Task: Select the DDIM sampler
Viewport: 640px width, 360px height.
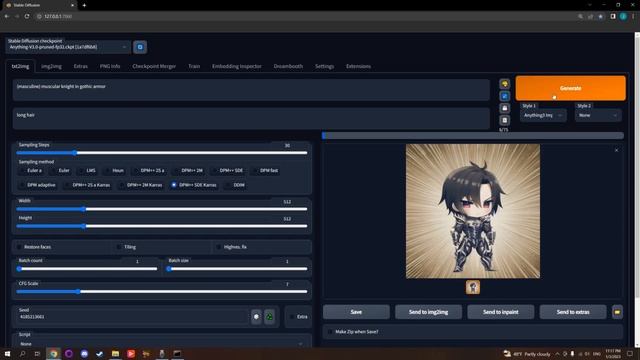Action: (235, 185)
